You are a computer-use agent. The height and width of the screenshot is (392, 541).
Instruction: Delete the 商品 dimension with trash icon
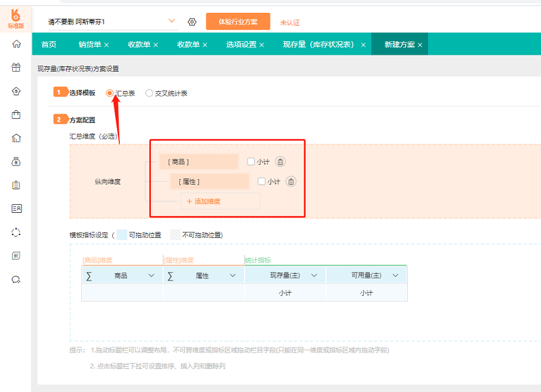(281, 162)
